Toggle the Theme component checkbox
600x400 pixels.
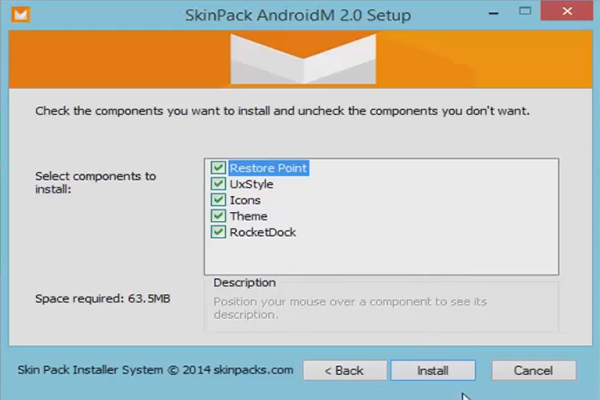(218, 216)
